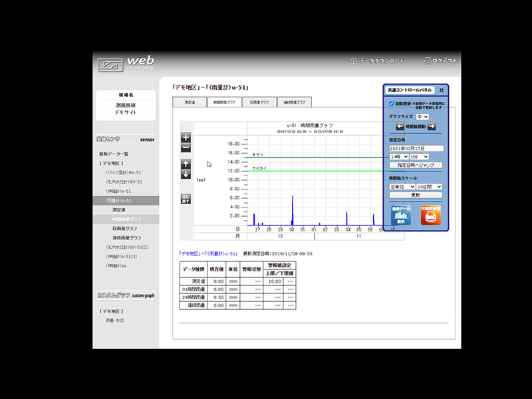Click the ログアウト door icon
Screen dimensions: 532x399
coord(426,61)
